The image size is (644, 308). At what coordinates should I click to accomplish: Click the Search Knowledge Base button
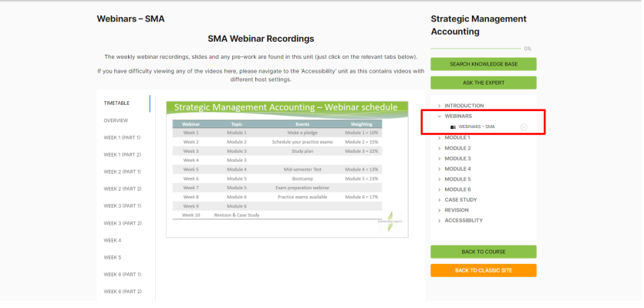[x=484, y=64]
